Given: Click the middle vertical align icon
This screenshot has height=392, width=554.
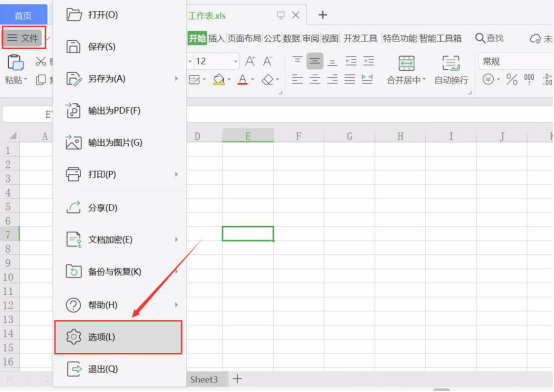Looking at the screenshot, I should pyautogui.click(x=315, y=61).
